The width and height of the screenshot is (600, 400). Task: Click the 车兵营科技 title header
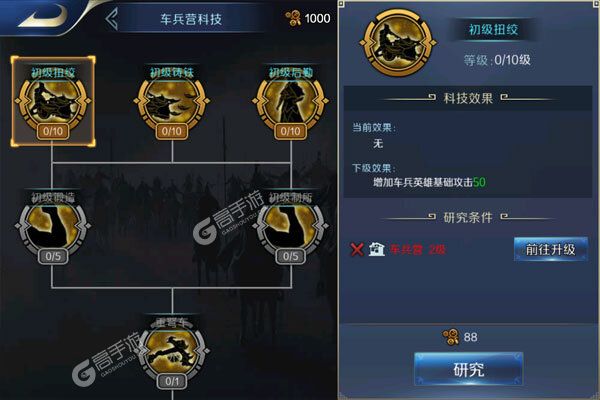[191, 19]
